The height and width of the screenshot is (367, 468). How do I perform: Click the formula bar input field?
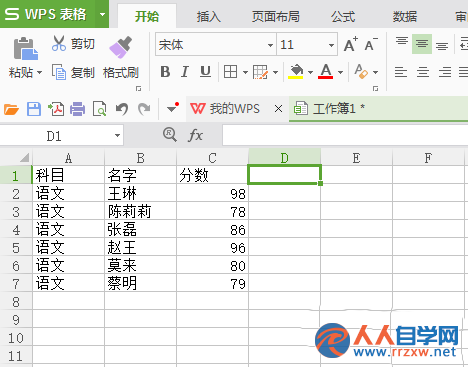(x=345, y=135)
